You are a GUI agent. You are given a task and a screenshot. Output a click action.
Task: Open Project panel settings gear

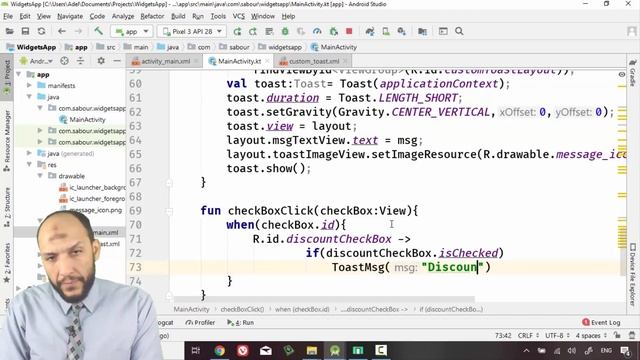point(101,61)
